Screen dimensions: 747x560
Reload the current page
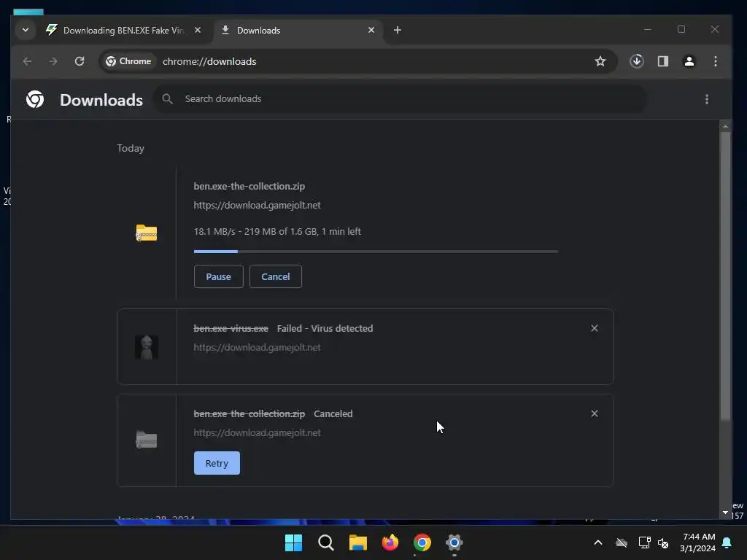tap(80, 61)
